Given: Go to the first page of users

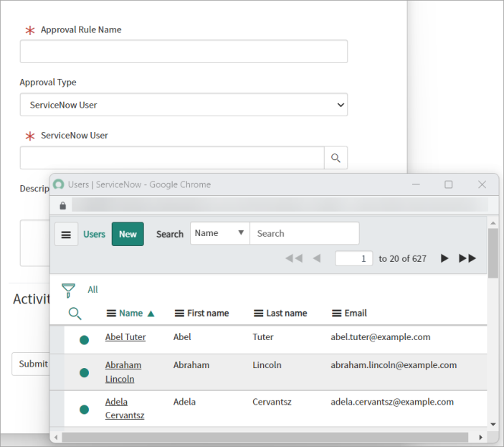Looking at the screenshot, I should click(x=294, y=258).
